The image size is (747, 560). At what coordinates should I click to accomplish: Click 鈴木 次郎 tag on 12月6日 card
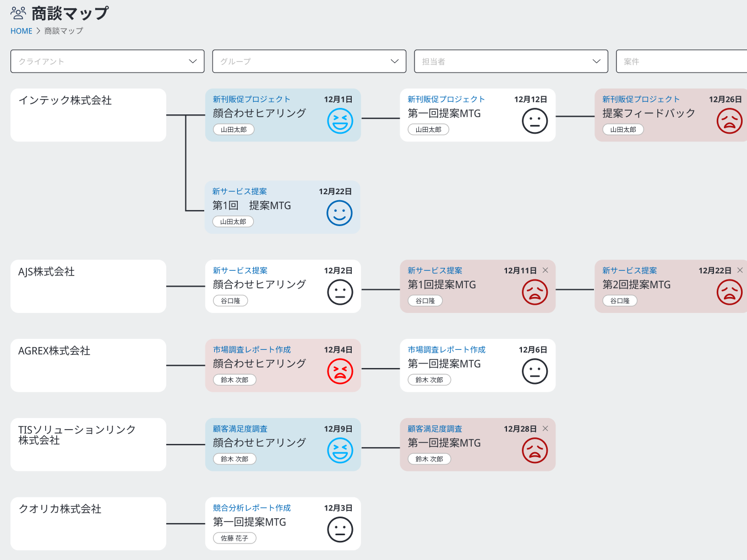click(x=429, y=380)
